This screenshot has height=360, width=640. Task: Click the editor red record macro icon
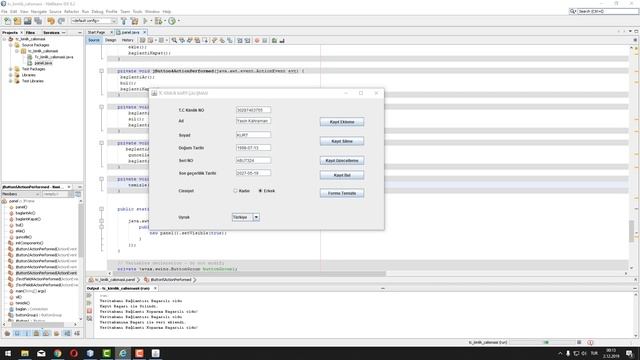257,40
